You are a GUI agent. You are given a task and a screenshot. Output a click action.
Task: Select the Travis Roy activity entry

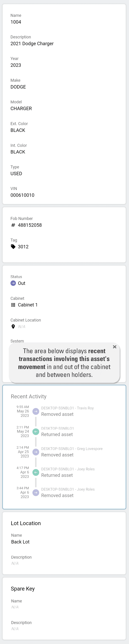pos(67,411)
